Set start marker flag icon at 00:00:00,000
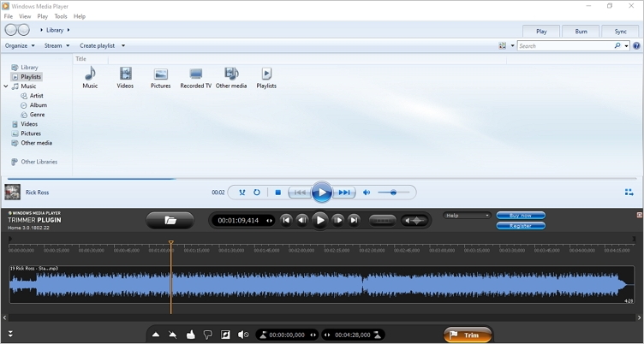This screenshot has height=344, width=644. 263,335
